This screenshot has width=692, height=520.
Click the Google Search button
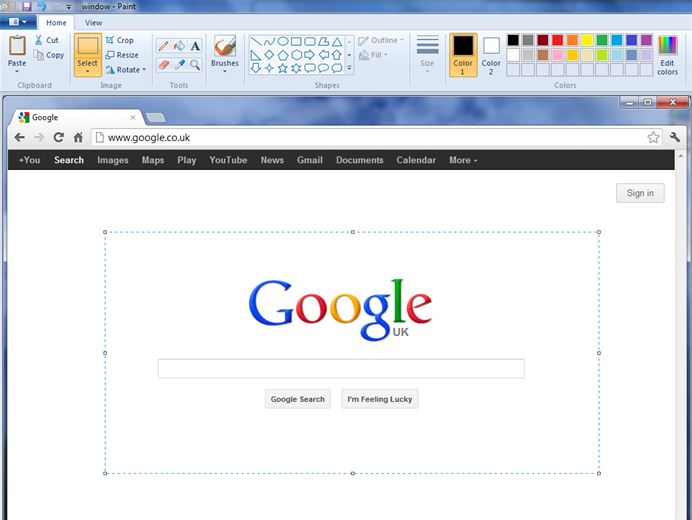pos(297,399)
